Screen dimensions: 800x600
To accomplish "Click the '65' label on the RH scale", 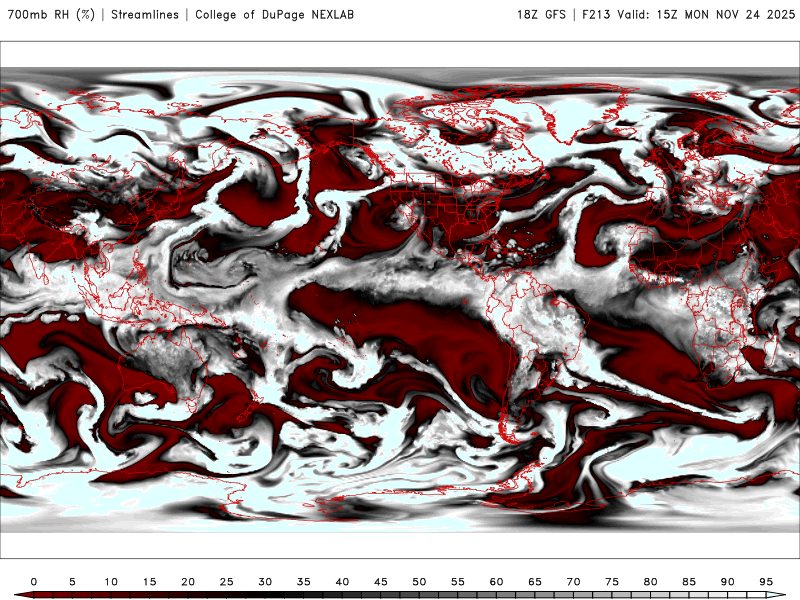I will click(535, 582).
